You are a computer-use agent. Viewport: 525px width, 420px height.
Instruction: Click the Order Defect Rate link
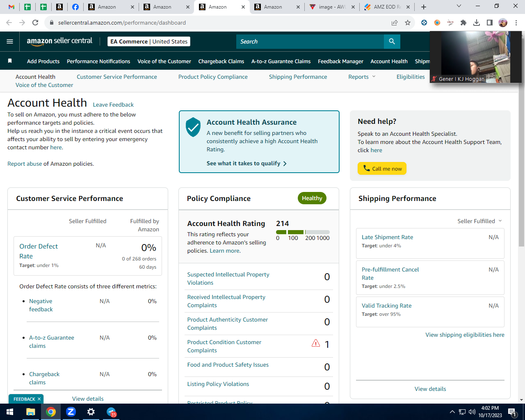point(39,251)
